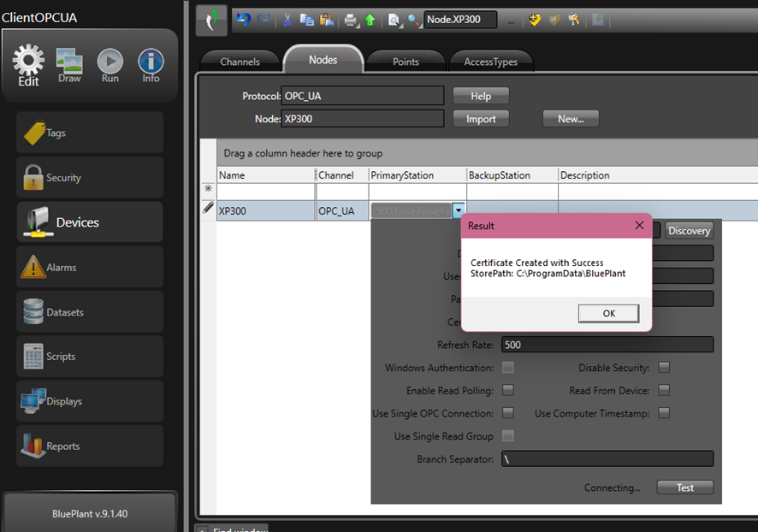Click the Refresh Rate input field
The width and height of the screenshot is (758, 532).
(607, 345)
